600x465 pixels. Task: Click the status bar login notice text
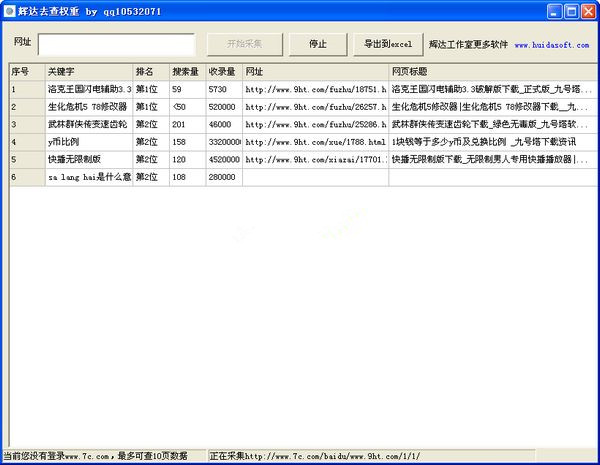[96, 456]
